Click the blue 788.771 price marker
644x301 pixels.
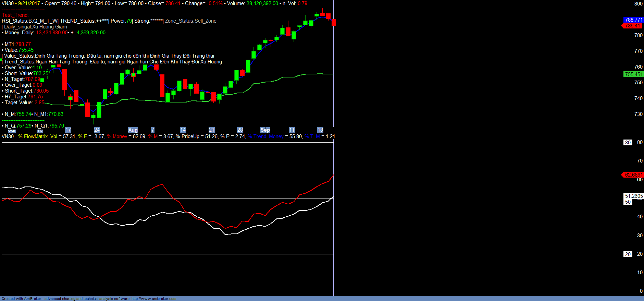click(x=633, y=20)
